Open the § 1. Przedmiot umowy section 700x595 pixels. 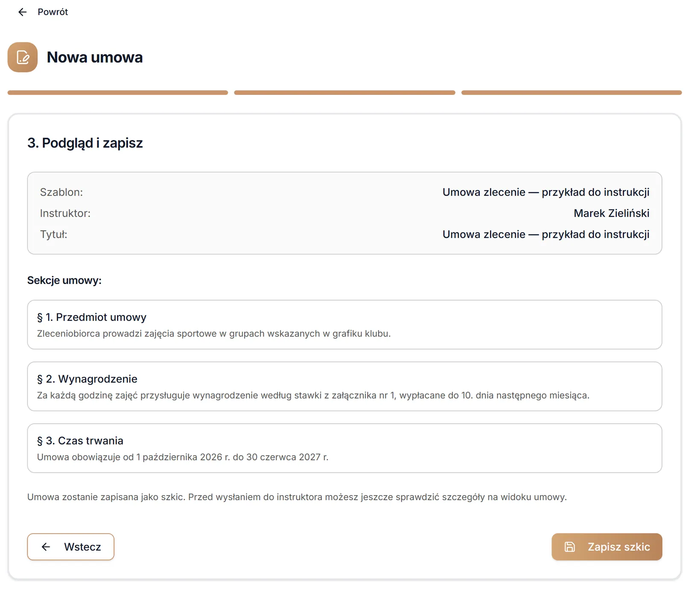tap(344, 325)
